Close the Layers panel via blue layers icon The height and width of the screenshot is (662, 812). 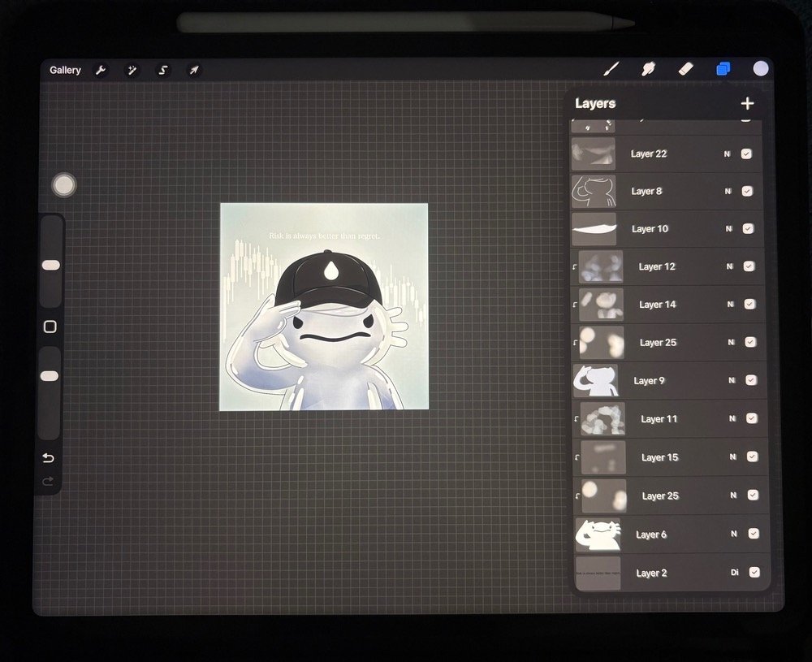723,69
